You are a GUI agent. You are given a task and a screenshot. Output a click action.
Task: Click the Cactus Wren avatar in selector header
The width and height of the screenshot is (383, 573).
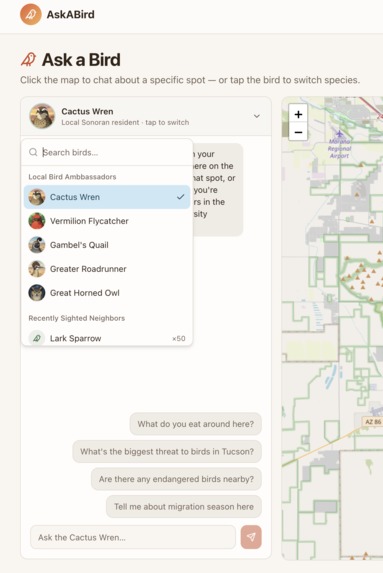pyautogui.click(x=42, y=116)
